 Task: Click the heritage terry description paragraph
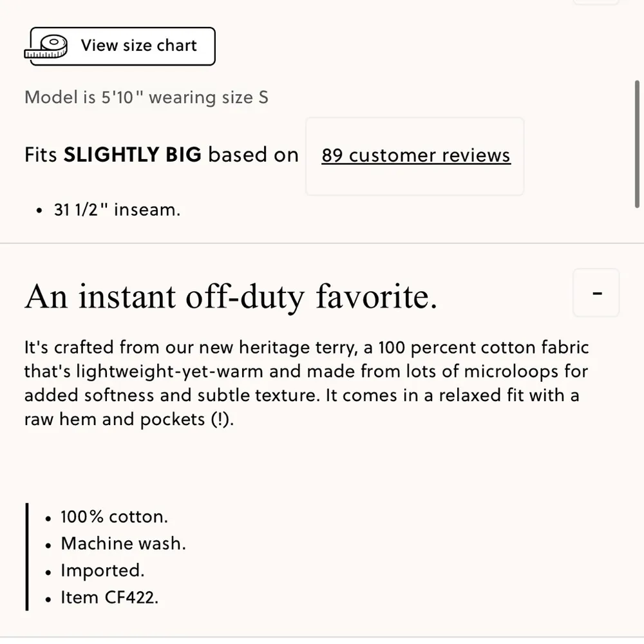coord(306,383)
